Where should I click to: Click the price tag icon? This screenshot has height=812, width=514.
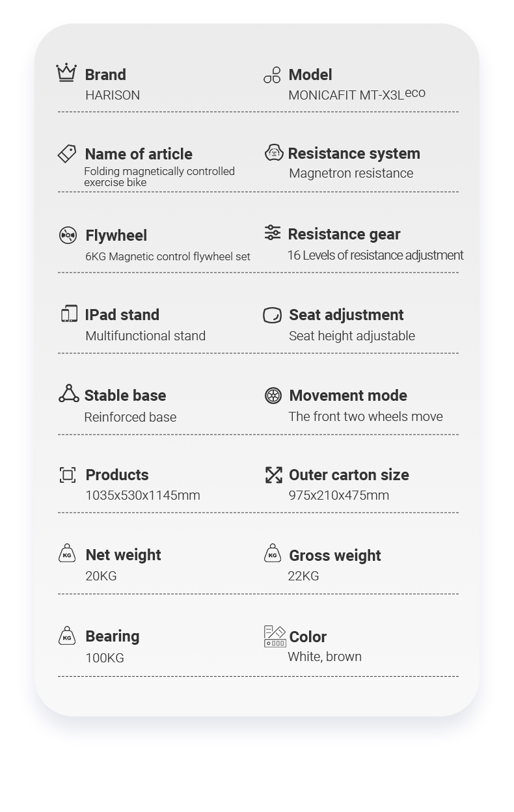click(x=67, y=154)
